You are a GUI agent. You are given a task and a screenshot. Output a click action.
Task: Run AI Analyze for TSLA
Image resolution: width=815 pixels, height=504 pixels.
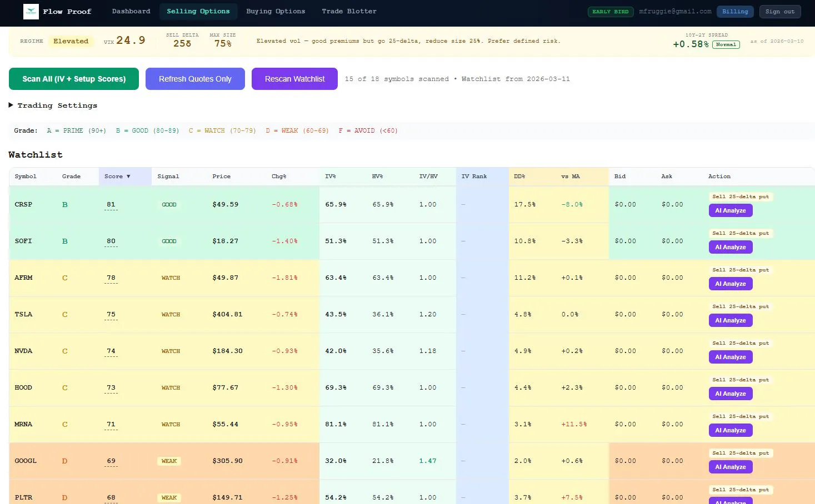[x=731, y=320]
